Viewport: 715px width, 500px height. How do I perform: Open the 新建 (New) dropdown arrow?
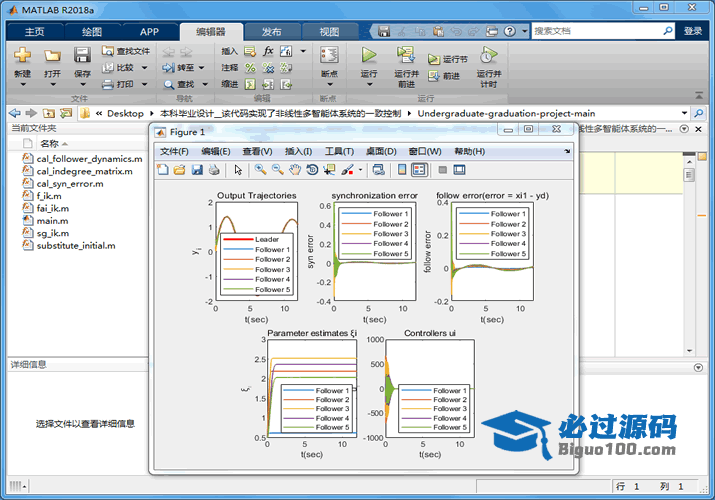(22, 86)
